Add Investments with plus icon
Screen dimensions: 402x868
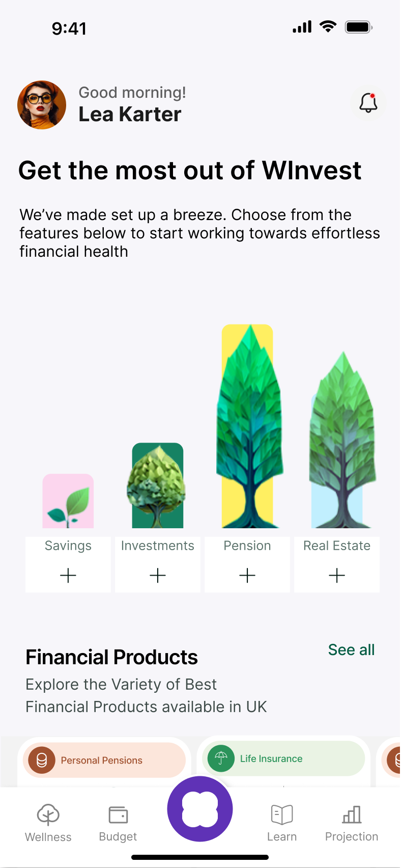point(158,576)
